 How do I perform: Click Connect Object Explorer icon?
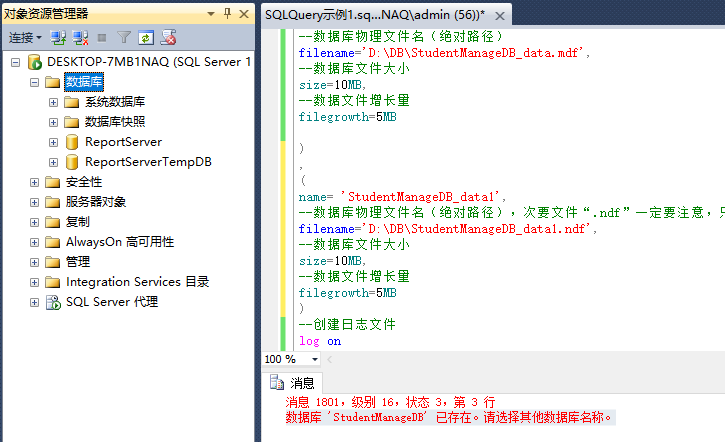click(58, 37)
